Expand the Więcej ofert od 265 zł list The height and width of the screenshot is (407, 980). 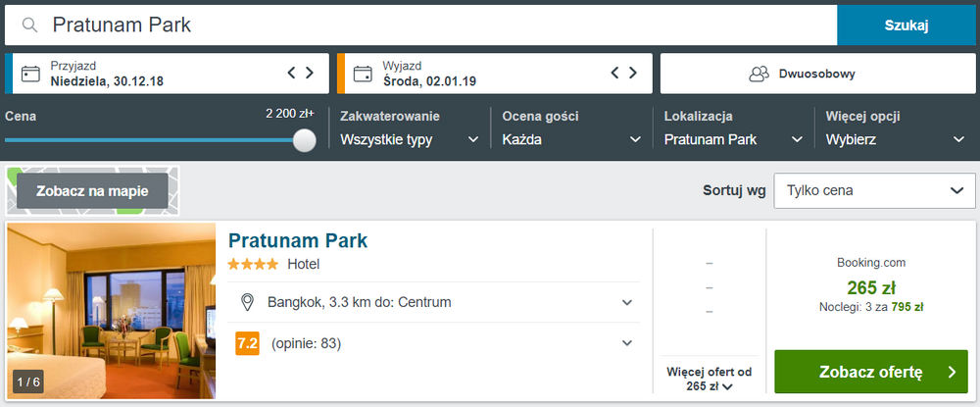click(709, 379)
